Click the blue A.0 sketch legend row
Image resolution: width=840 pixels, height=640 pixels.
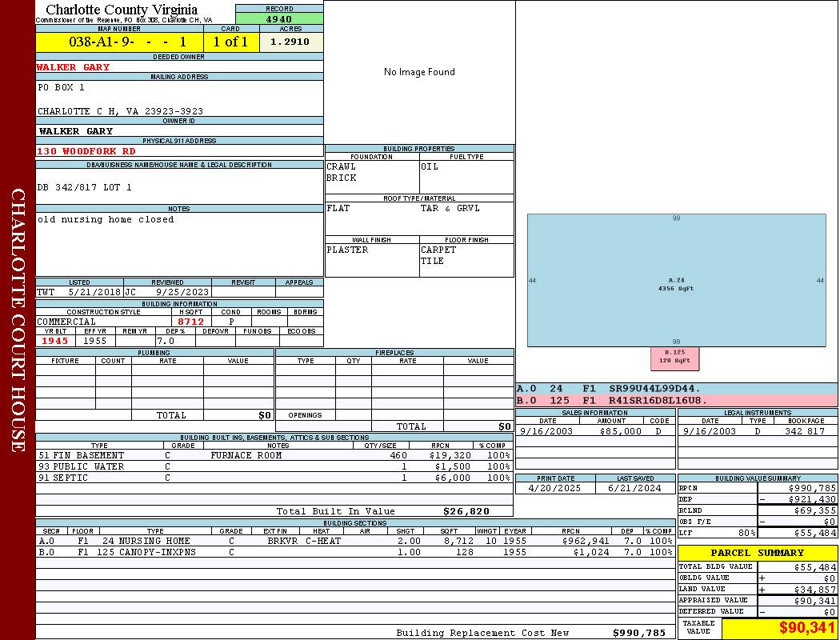coord(676,389)
